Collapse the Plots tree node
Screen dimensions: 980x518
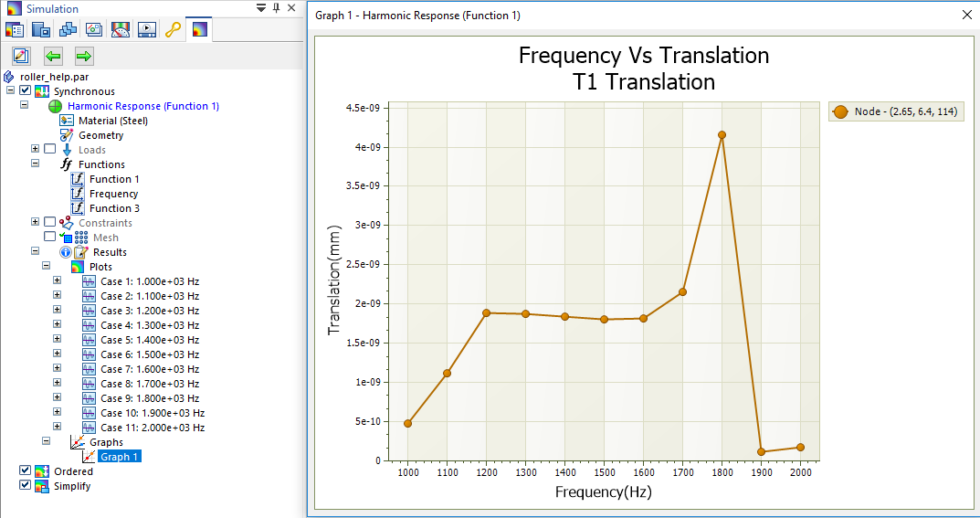47,267
